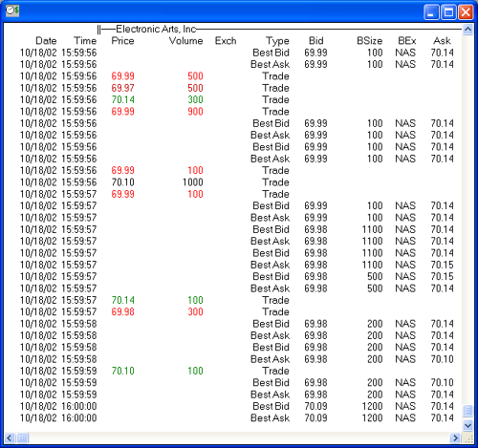Click the vertical scrollbar down arrow
The height and width of the screenshot is (448, 478).
point(467,425)
